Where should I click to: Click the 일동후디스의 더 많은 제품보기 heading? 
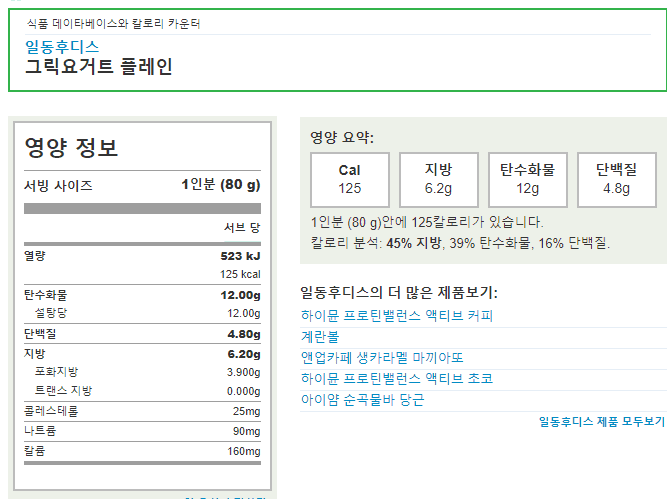pyautogui.click(x=399, y=293)
